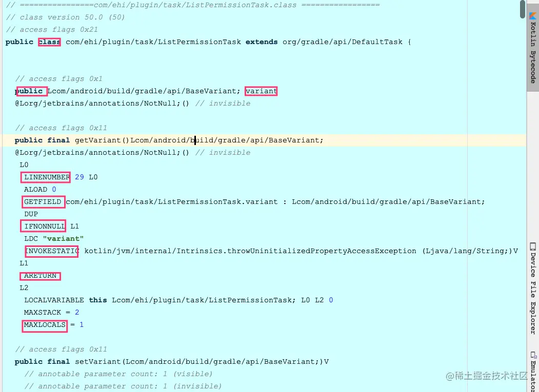Click the ARETURN instruction
Screen dimensions: 539x392
coord(40,276)
